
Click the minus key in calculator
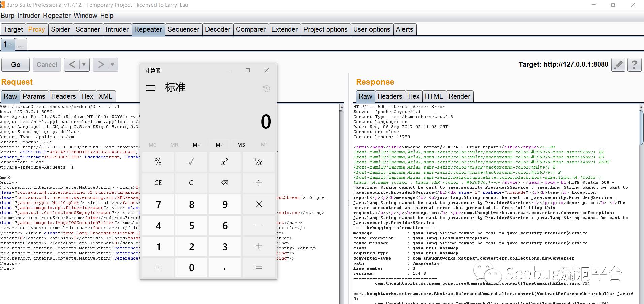tap(258, 225)
